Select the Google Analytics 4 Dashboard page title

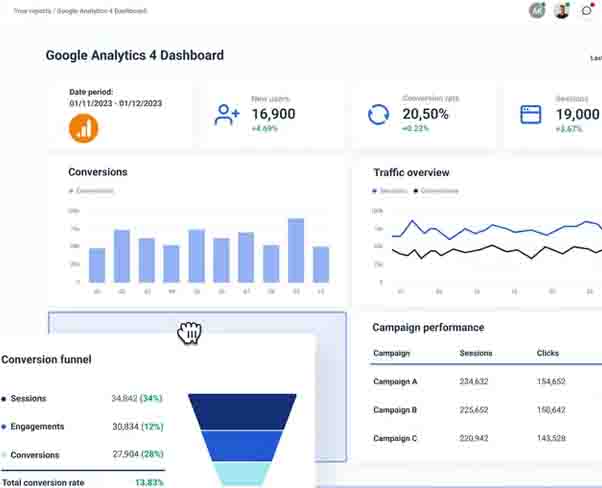(135, 55)
